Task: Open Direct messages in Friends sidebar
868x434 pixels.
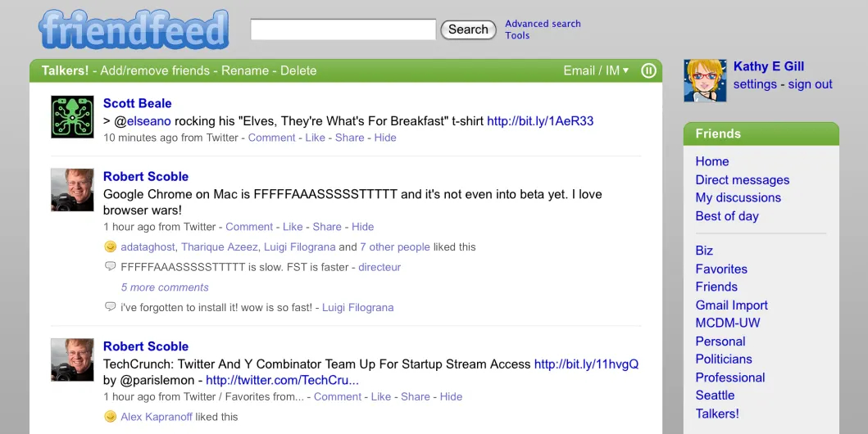Action: pos(742,180)
